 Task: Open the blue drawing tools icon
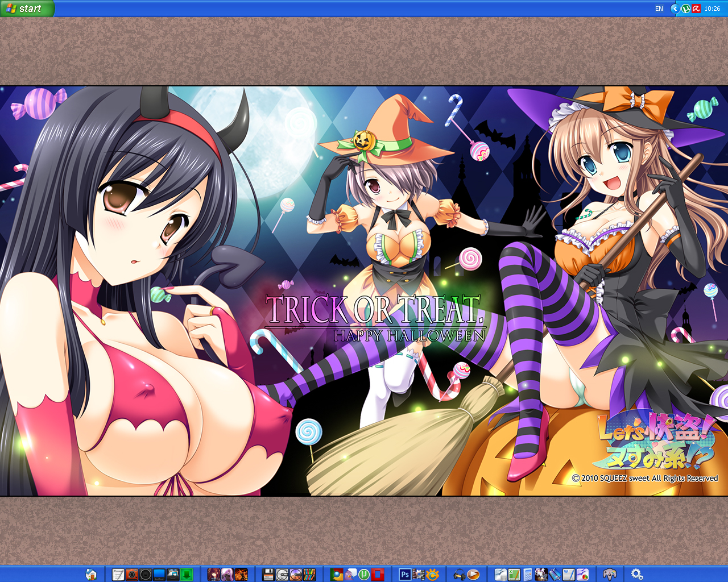(555, 575)
